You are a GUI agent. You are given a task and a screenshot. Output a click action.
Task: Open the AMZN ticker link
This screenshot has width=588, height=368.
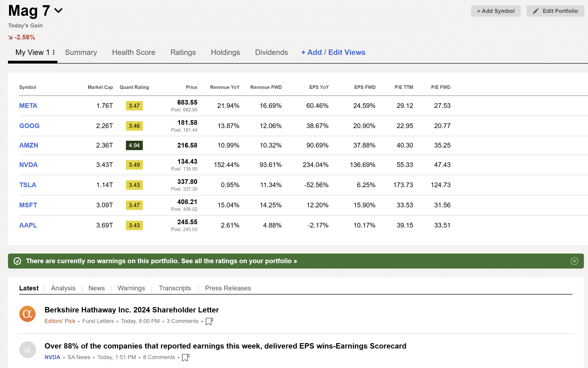pos(29,145)
